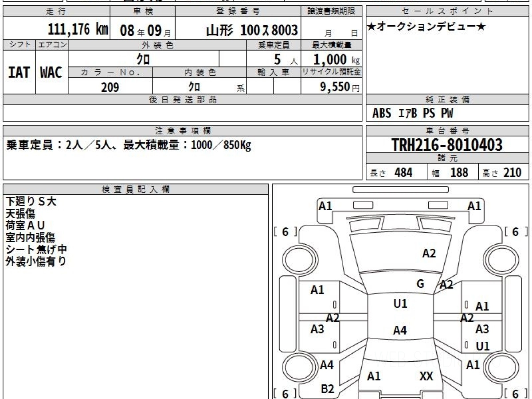
Task: Select the registration number 山形 100ス8003
Action: click(252, 31)
